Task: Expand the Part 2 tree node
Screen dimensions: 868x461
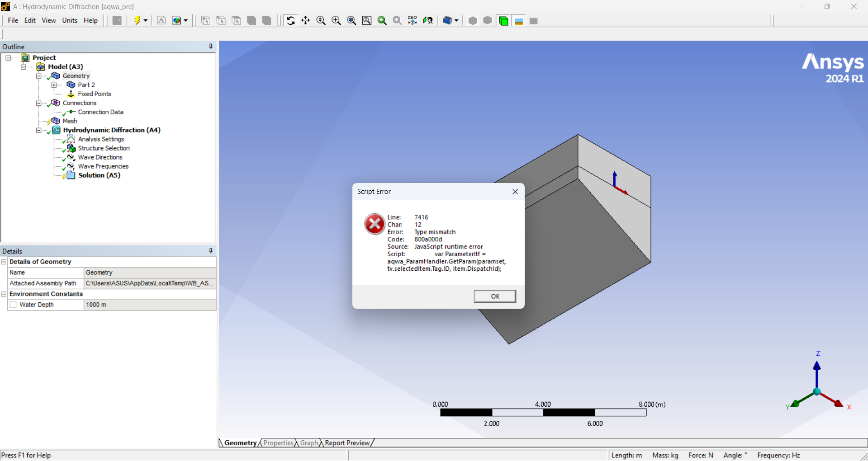Action: click(54, 85)
